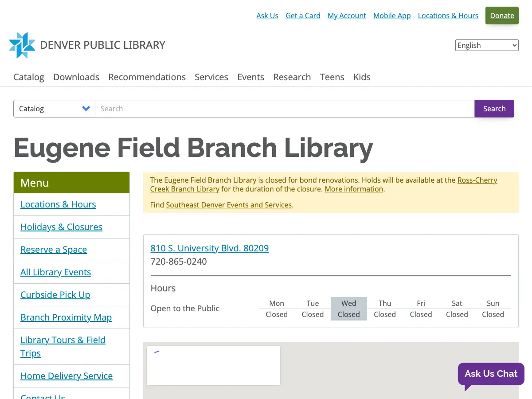Open the Catalog search scope dropdown
The height and width of the screenshot is (399, 532).
coord(55,109)
